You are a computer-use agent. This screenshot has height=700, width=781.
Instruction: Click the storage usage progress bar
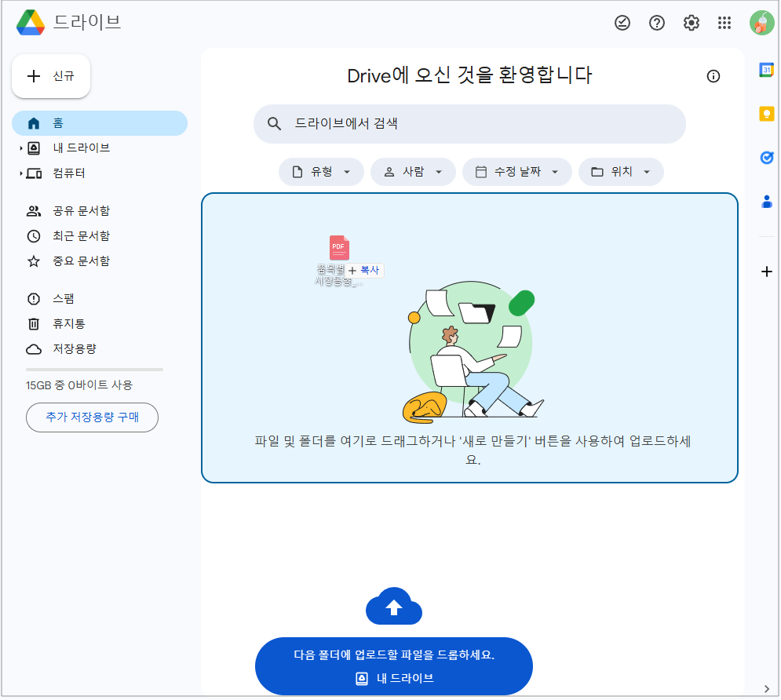click(93, 369)
